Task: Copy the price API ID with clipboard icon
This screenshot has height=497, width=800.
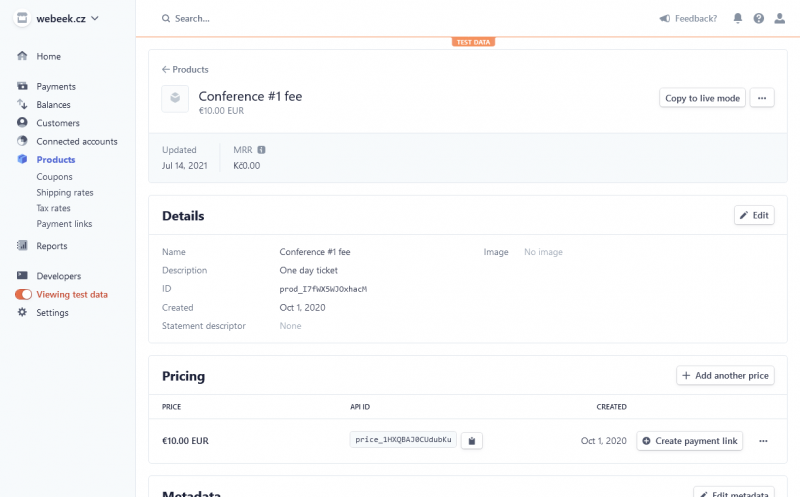Action: pyautogui.click(x=472, y=441)
